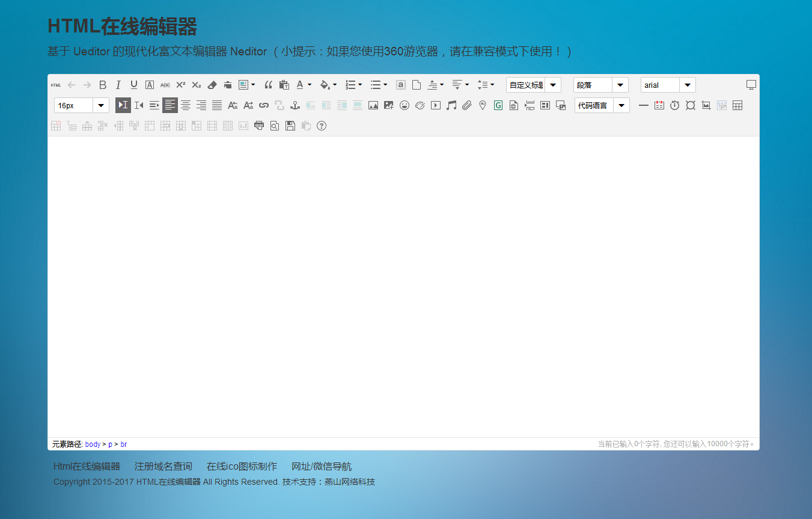812x519 pixels.
Task: Toggle underline formatting
Action: (134, 85)
